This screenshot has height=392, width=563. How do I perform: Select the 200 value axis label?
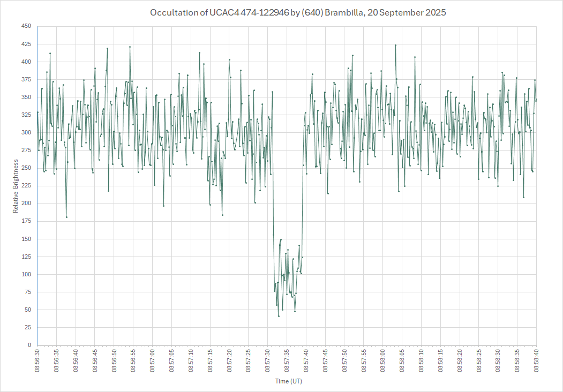26,203
